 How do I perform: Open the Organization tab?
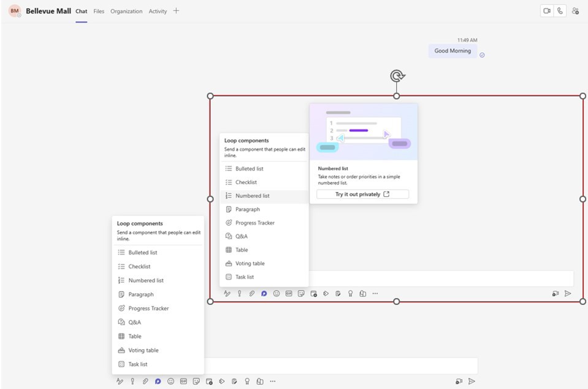pyautogui.click(x=126, y=11)
